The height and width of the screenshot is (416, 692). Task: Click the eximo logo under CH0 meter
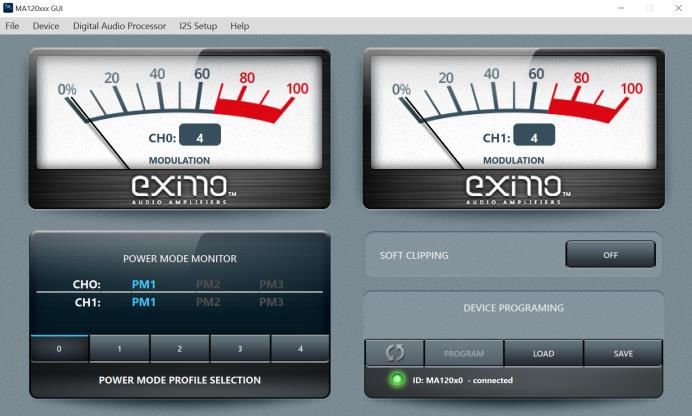click(x=184, y=190)
